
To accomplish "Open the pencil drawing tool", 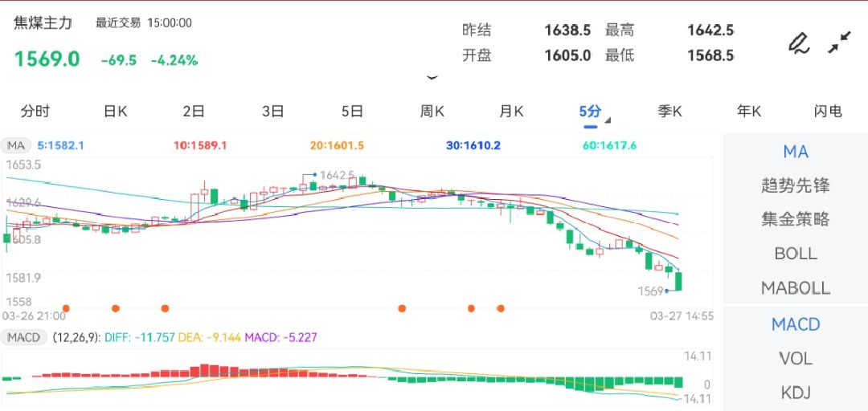I will pos(798,43).
